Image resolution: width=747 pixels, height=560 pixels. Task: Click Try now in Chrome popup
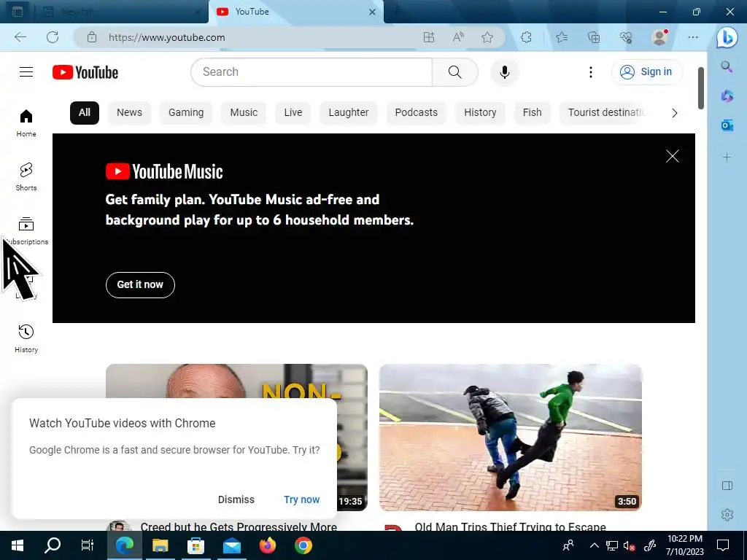click(x=301, y=499)
